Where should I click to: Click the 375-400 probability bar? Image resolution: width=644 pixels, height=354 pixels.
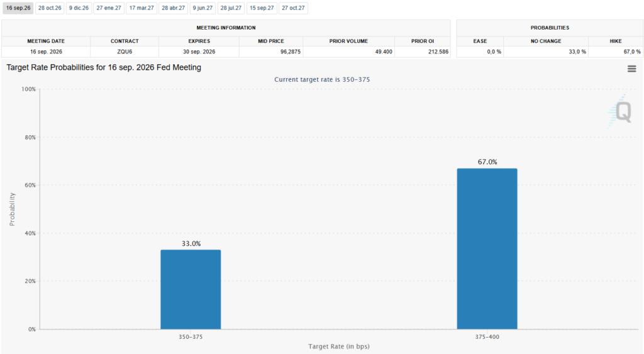487,249
